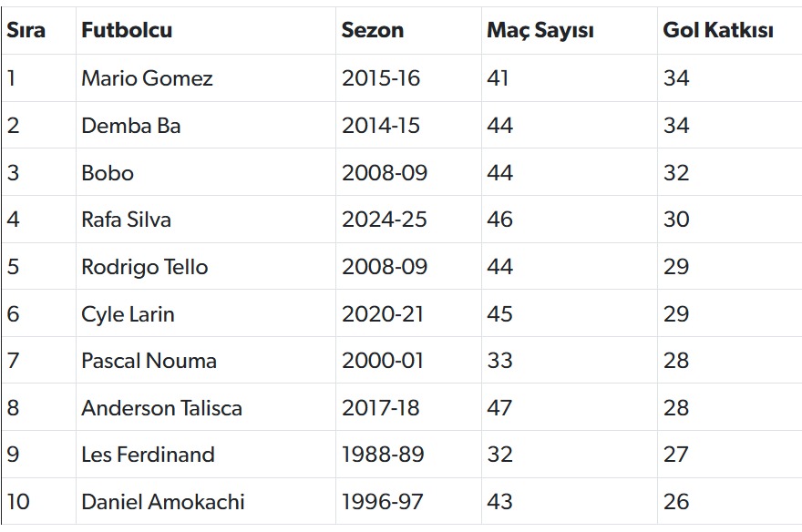Viewport: 802px width, 532px height.
Task: Click the Sıra column header
Action: click(x=26, y=30)
